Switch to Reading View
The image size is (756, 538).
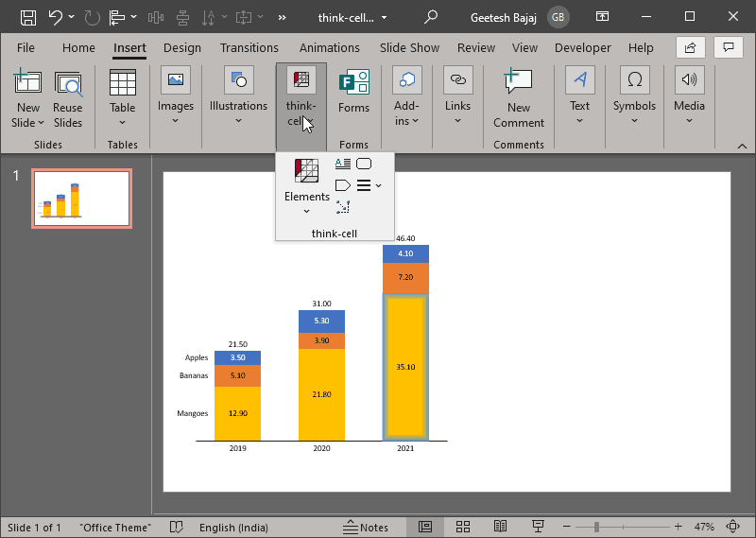point(501,527)
